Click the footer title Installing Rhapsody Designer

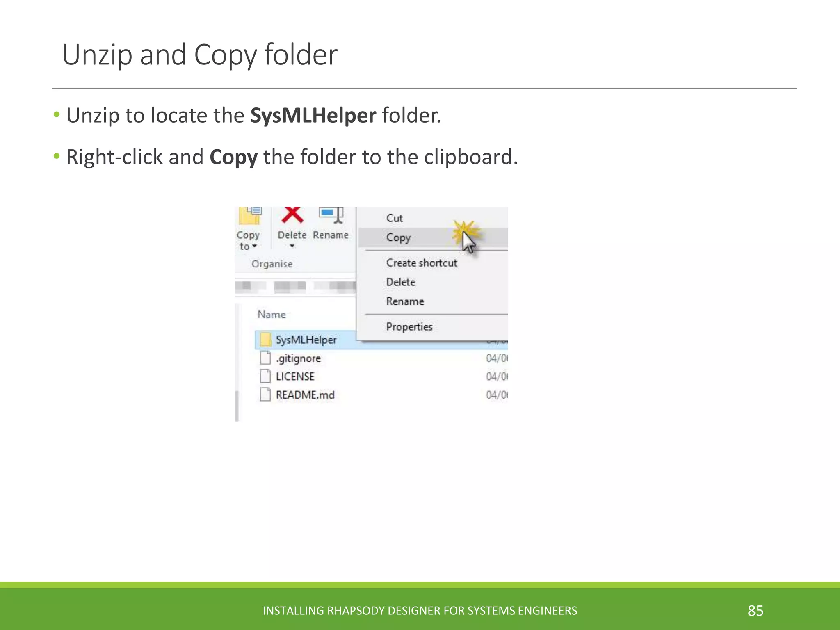click(420, 611)
